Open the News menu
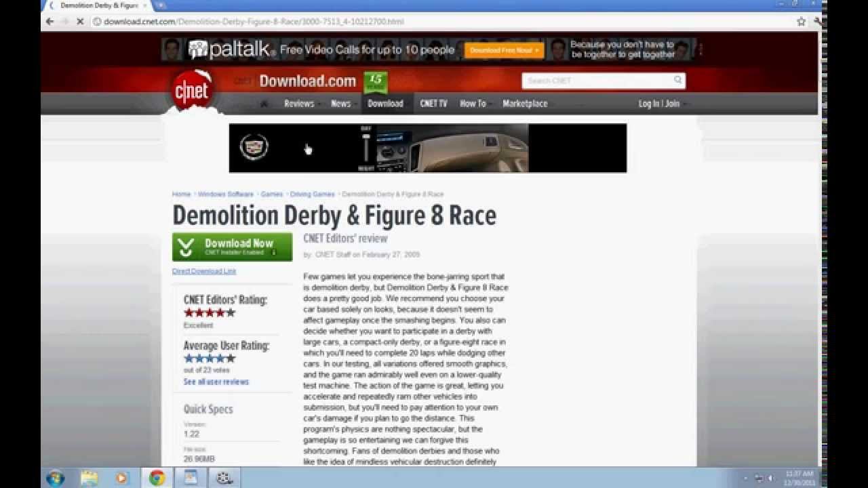 pos(340,104)
